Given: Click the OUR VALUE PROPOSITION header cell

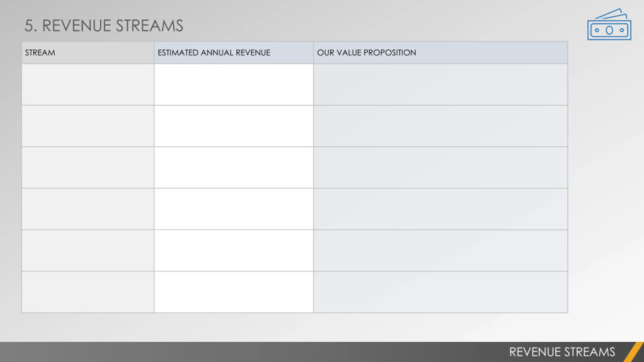Looking at the screenshot, I should click(440, 53).
